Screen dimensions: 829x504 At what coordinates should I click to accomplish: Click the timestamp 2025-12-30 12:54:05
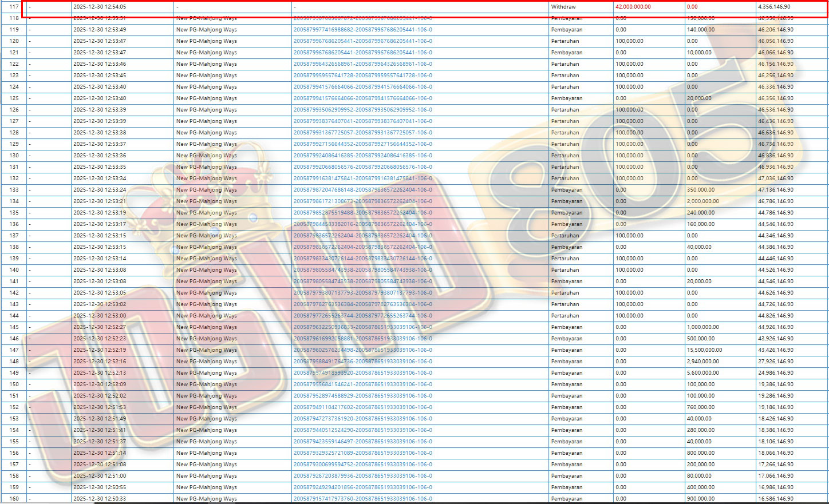[x=100, y=7]
